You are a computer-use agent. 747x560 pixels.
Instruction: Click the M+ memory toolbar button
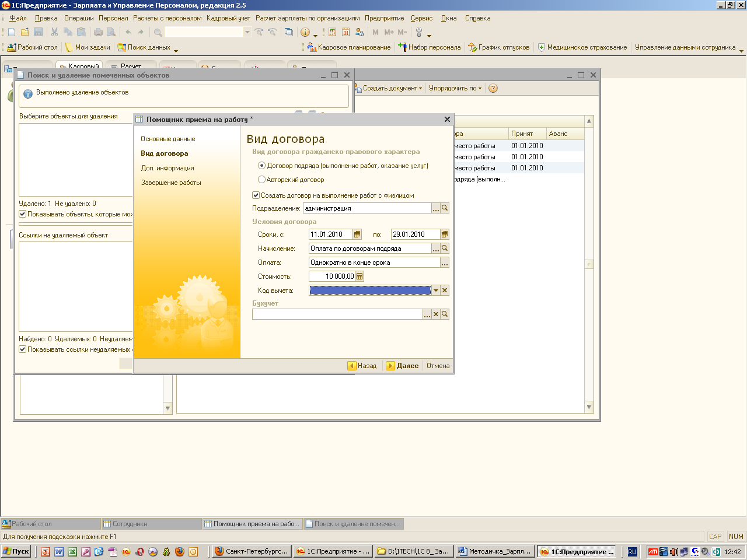389,32
